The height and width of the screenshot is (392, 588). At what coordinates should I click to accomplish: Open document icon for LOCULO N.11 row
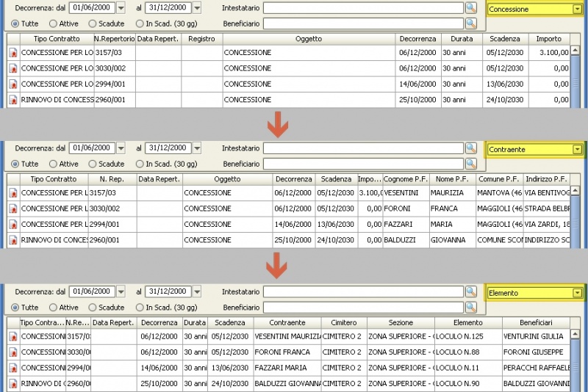[12, 367]
